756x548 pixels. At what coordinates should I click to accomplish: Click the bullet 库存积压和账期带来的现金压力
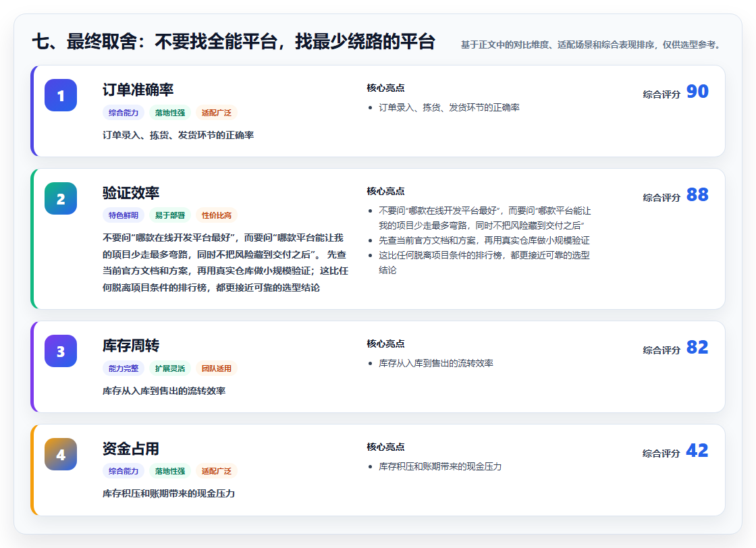439,466
